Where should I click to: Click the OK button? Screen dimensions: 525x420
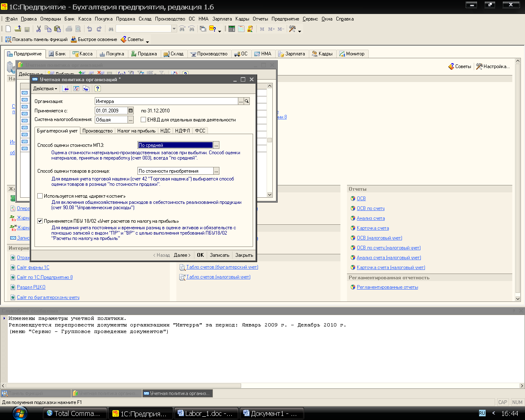click(200, 255)
